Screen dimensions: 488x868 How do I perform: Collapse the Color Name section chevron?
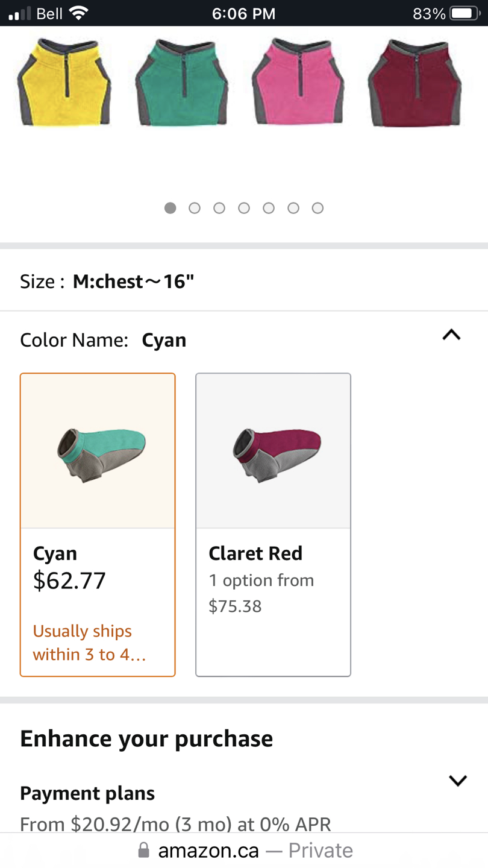(451, 335)
